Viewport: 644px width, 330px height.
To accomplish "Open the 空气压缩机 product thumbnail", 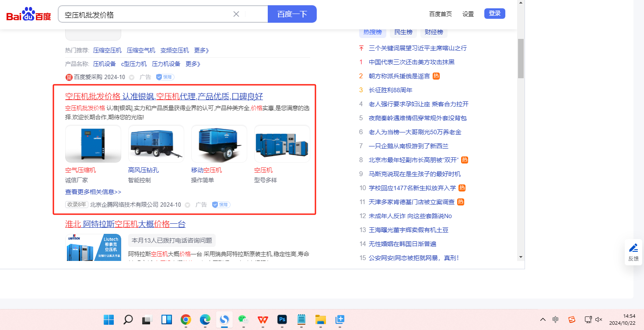I will click(x=93, y=144).
